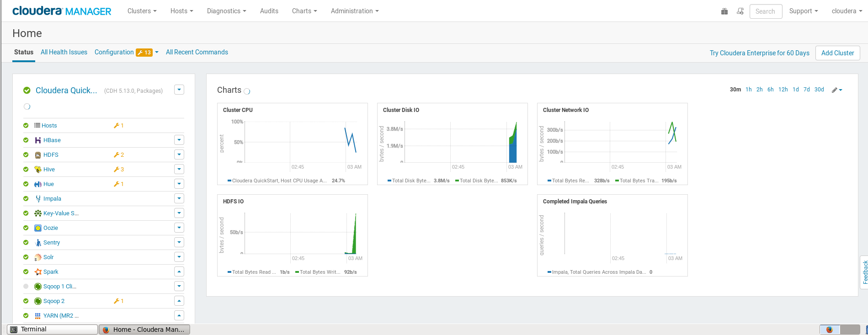The height and width of the screenshot is (335, 868).
Task: Click the parcel/gift icon in top bar
Action: pos(724,11)
